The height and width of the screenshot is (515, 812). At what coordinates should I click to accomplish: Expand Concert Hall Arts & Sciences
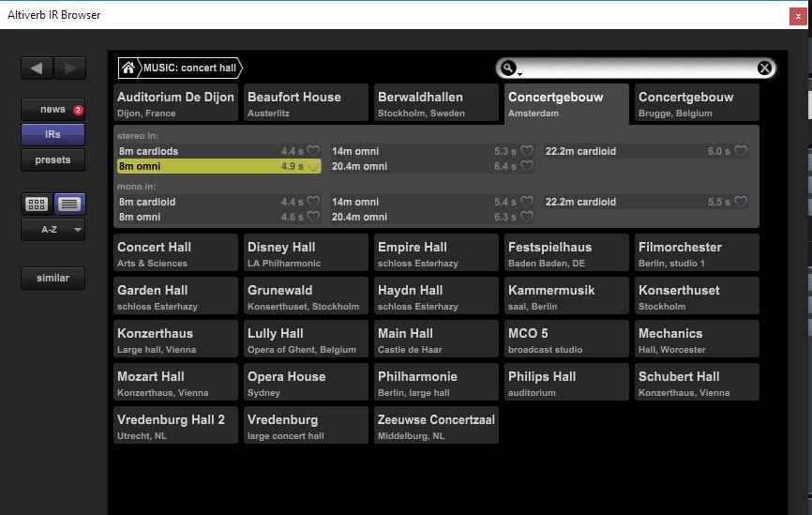tap(175, 253)
